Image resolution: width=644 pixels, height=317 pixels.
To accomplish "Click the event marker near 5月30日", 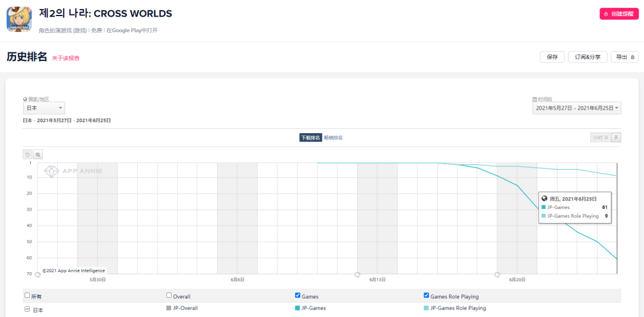I will click(x=38, y=274).
